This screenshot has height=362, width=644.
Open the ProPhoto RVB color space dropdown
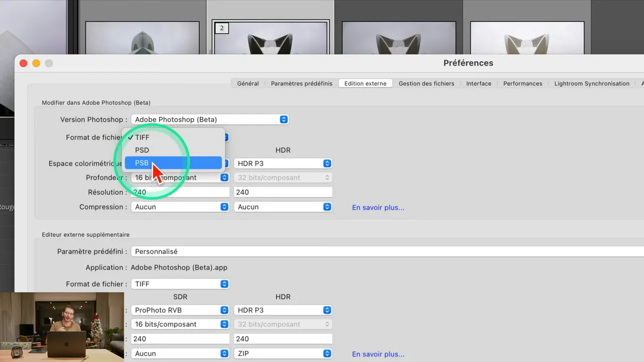tap(180, 310)
